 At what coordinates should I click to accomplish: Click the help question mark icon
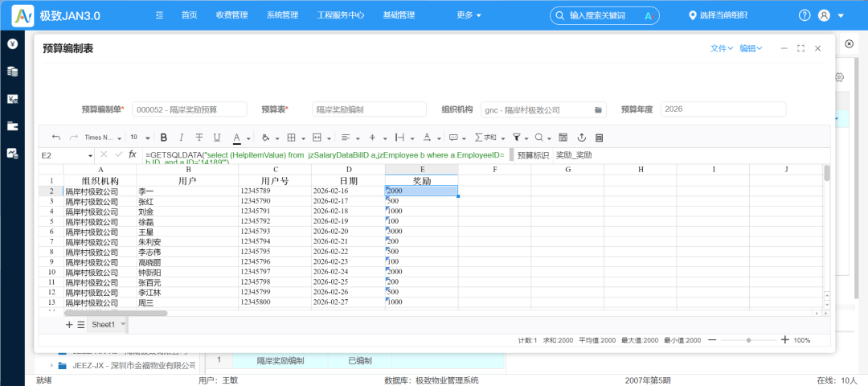(805, 15)
